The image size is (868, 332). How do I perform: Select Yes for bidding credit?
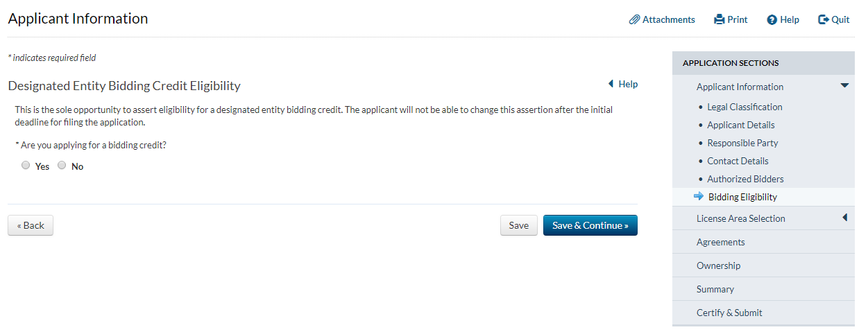tap(26, 166)
